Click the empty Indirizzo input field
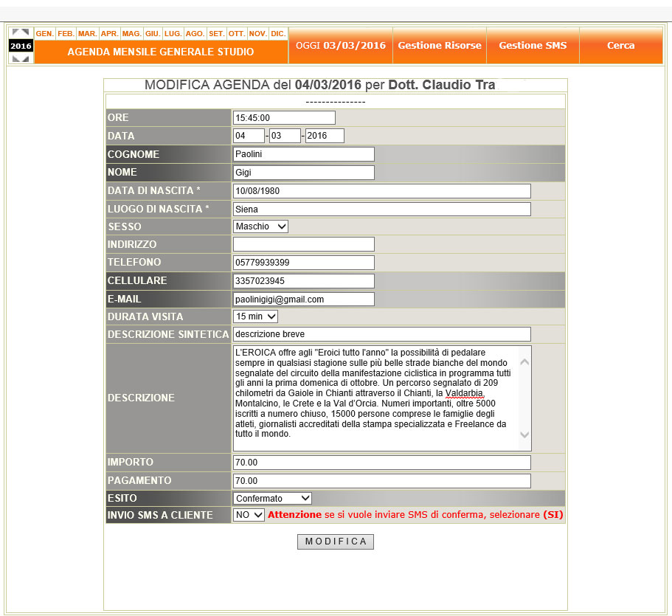This screenshot has width=672, height=616. [303, 244]
